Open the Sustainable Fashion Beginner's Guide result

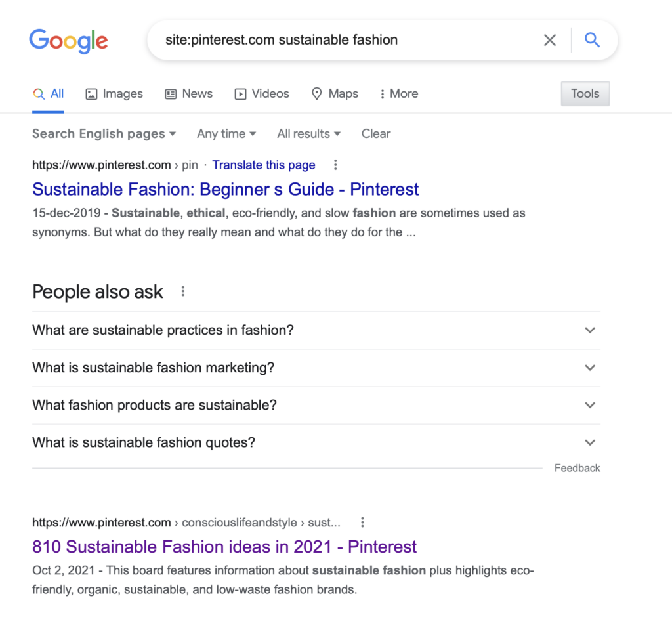tap(225, 189)
